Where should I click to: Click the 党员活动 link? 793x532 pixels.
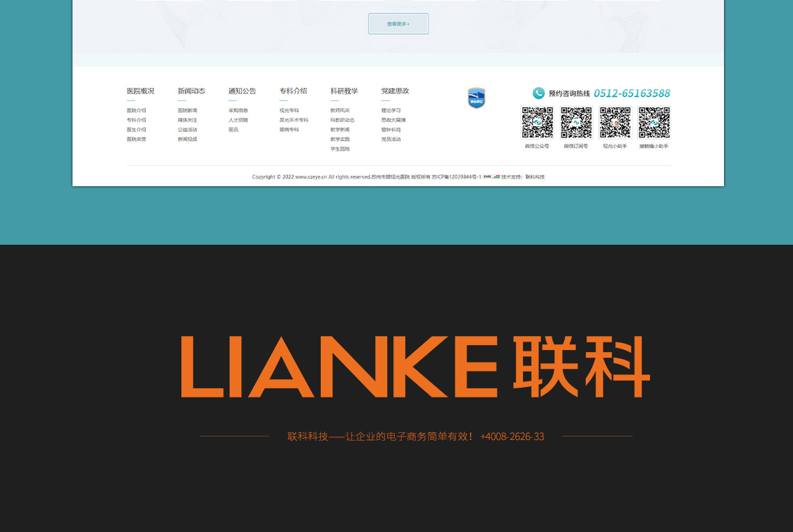tap(391, 139)
